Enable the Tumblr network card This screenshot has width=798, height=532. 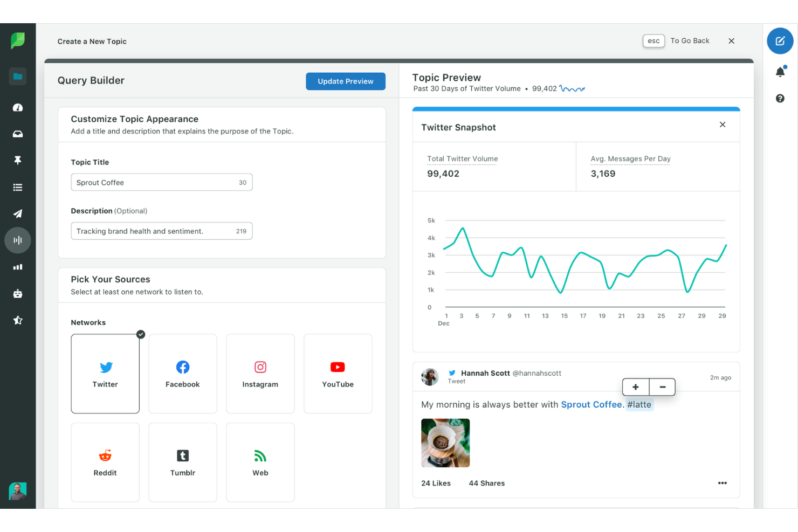pos(183,462)
